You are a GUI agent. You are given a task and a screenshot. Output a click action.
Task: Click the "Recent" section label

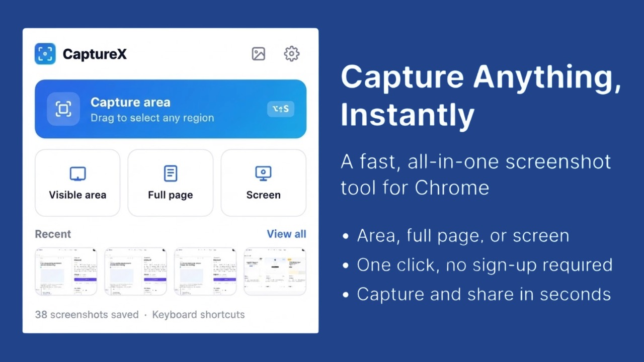[53, 234]
